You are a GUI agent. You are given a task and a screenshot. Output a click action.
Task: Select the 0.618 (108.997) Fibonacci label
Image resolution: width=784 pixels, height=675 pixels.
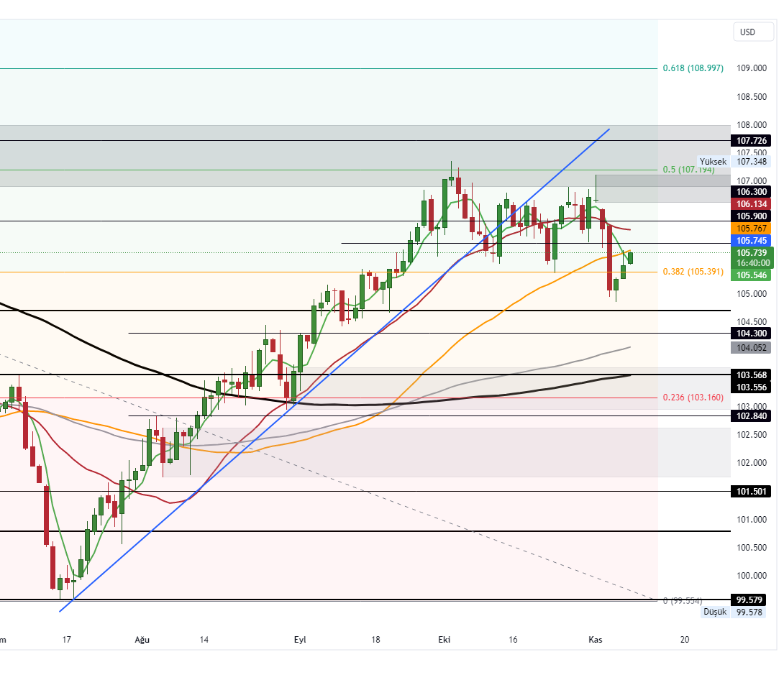(x=693, y=68)
